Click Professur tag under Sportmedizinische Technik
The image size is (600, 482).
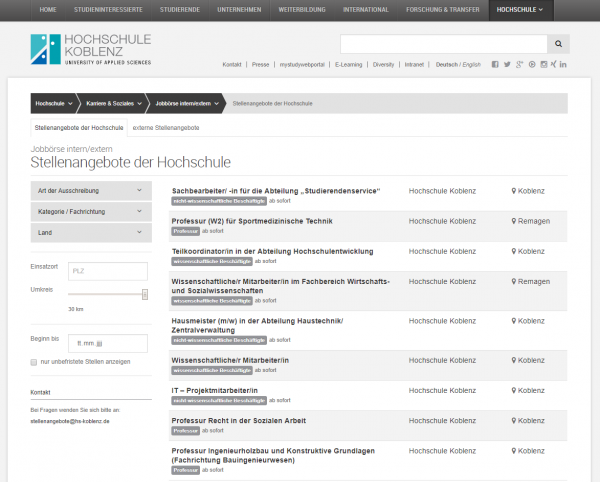(186, 231)
